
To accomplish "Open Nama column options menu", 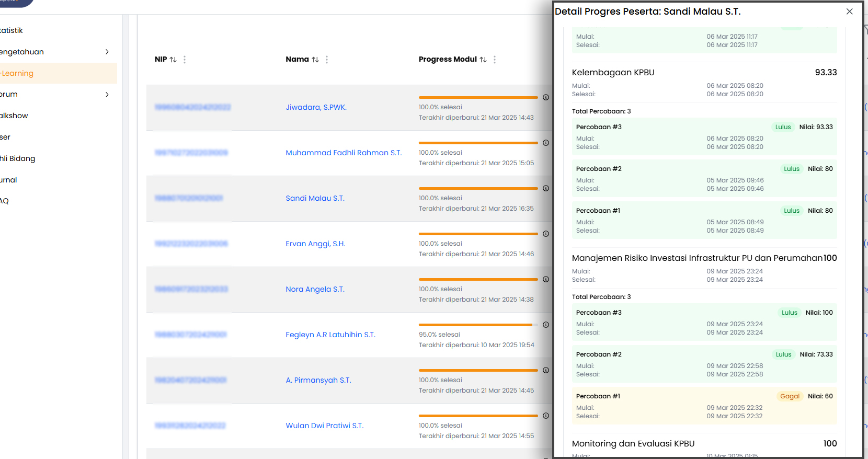I will click(x=327, y=60).
